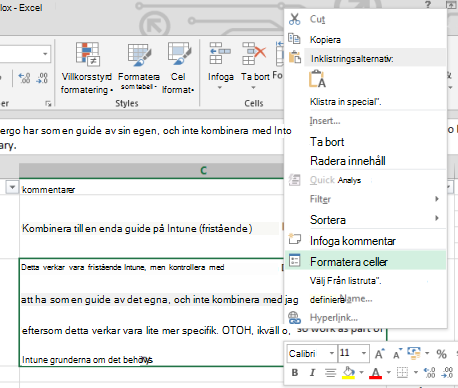Open Villkorsstyrd formatering in the ribbon
458x388 pixels.
tap(87, 68)
